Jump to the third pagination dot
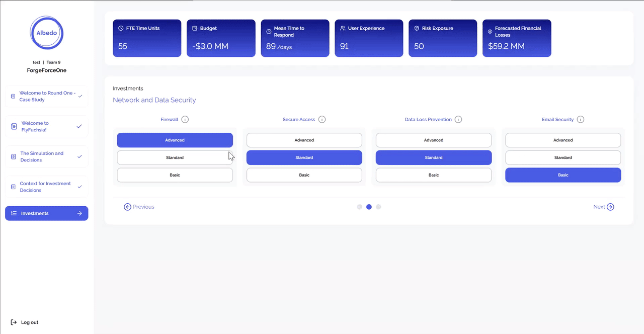The image size is (644, 334). tap(378, 207)
